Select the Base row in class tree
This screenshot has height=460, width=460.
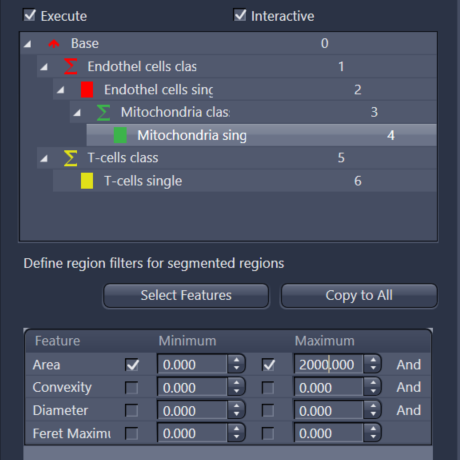229,44
